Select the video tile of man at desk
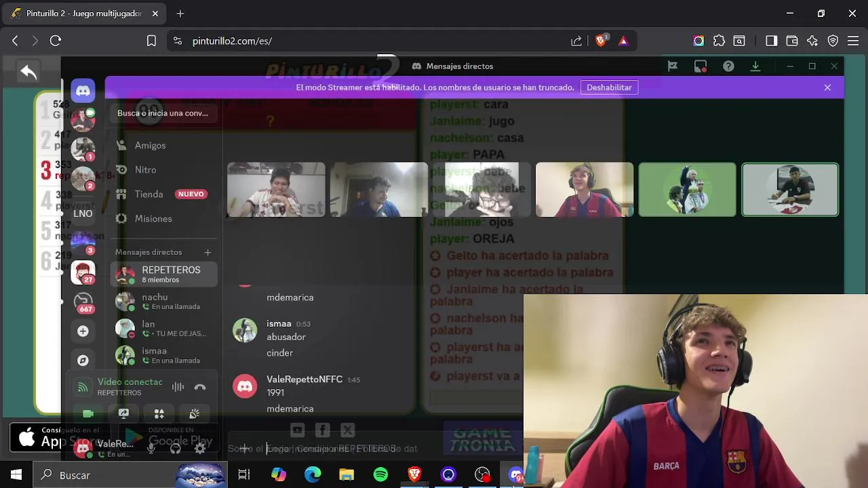 pos(790,190)
